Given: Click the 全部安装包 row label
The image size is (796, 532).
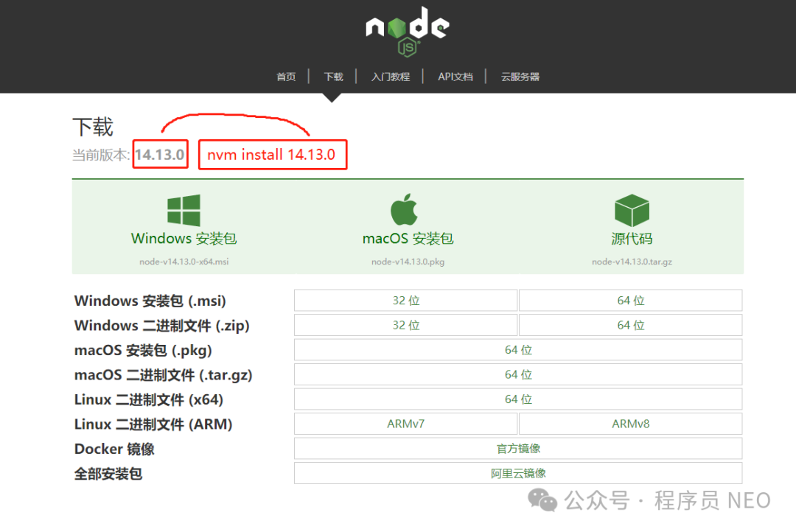Looking at the screenshot, I should 108,474.
